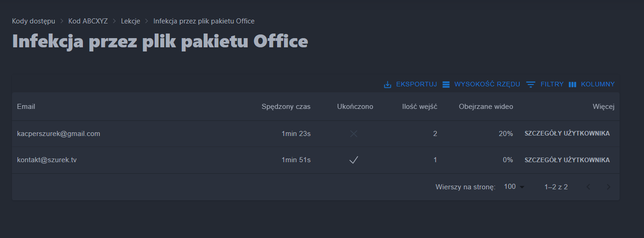
Task: Sort by Ilość wejść column header
Action: 419,107
